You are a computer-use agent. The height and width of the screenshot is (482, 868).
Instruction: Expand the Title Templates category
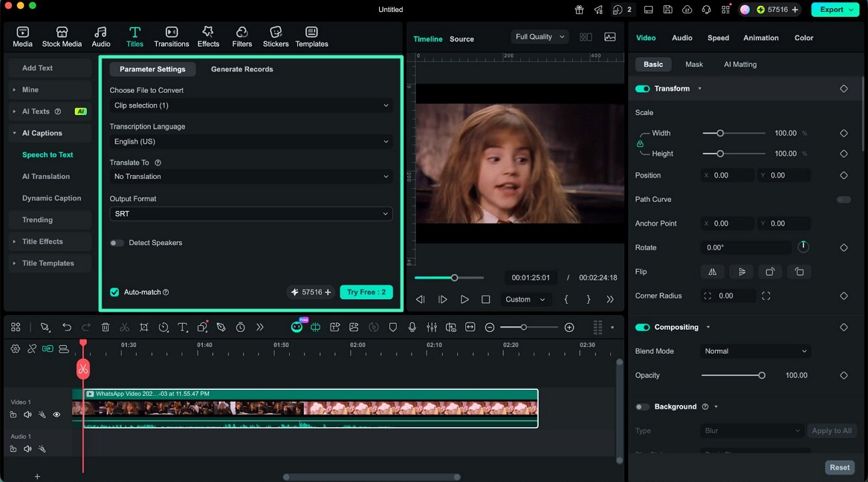coord(50,263)
